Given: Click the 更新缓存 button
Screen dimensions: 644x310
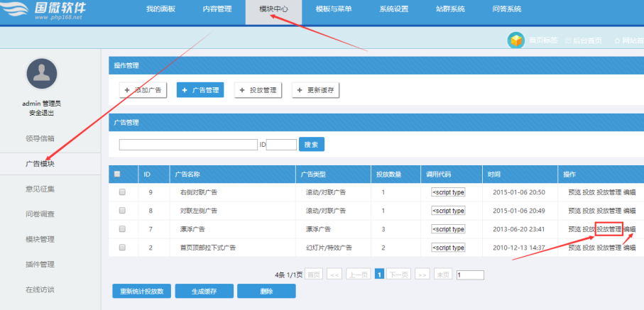Looking at the screenshot, I should click(x=316, y=90).
